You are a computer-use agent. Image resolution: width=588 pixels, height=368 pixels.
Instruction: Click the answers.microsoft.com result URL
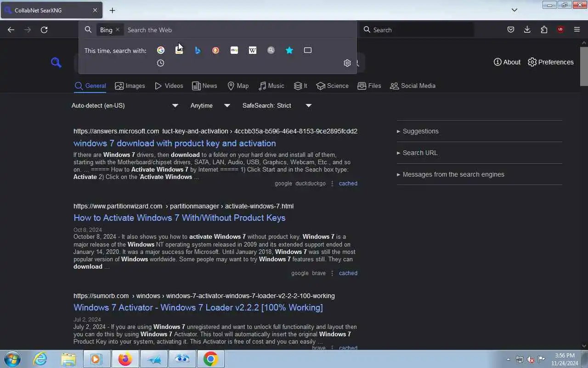coord(215,131)
